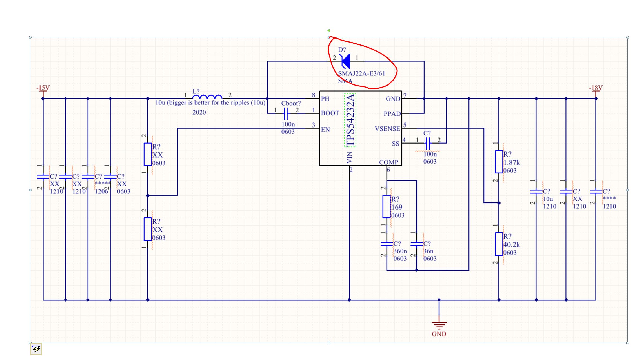The width and height of the screenshot is (644, 361).
Task: Click the Cboot capacitor symbol
Action: (286, 113)
